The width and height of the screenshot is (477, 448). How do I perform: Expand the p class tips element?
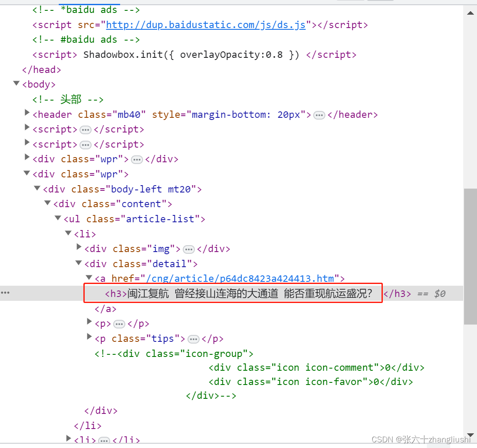tap(89, 337)
